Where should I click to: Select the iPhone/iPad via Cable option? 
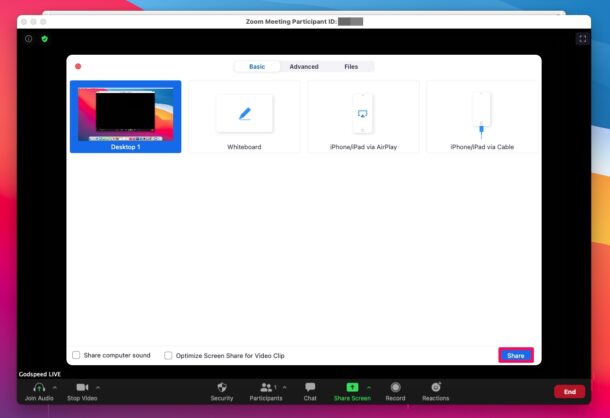pyautogui.click(x=482, y=116)
